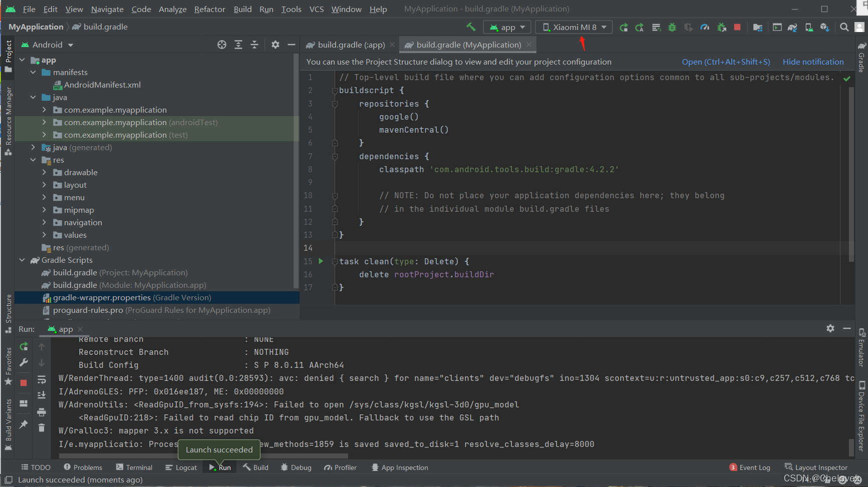Open the Refactor menu
This screenshot has width=868, height=487.
coord(210,9)
